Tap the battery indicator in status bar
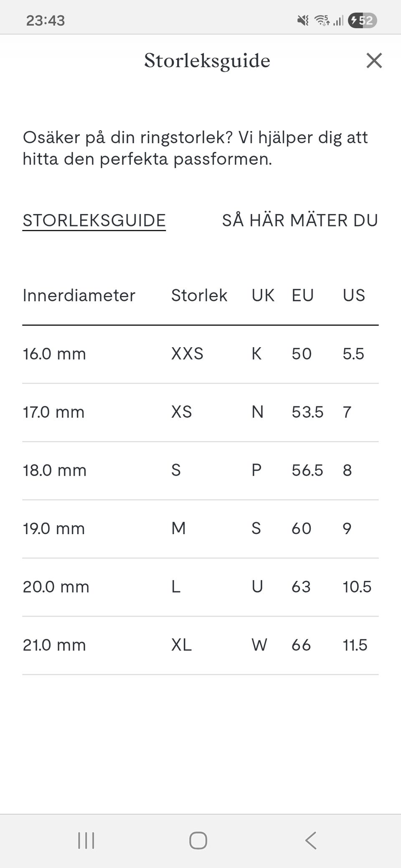 [x=362, y=20]
